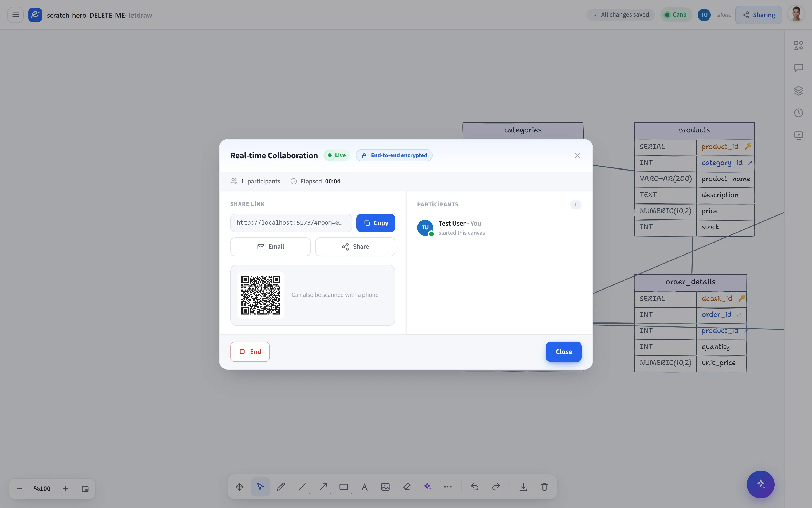The height and width of the screenshot is (508, 812).
Task: Click the TU avatar in the header
Action: 704,15
